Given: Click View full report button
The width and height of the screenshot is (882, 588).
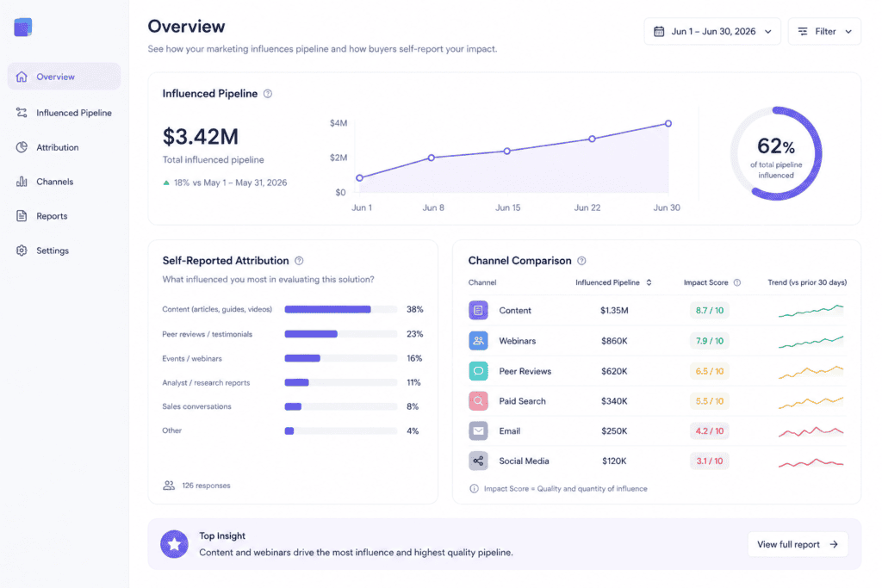Looking at the screenshot, I should coord(798,544).
